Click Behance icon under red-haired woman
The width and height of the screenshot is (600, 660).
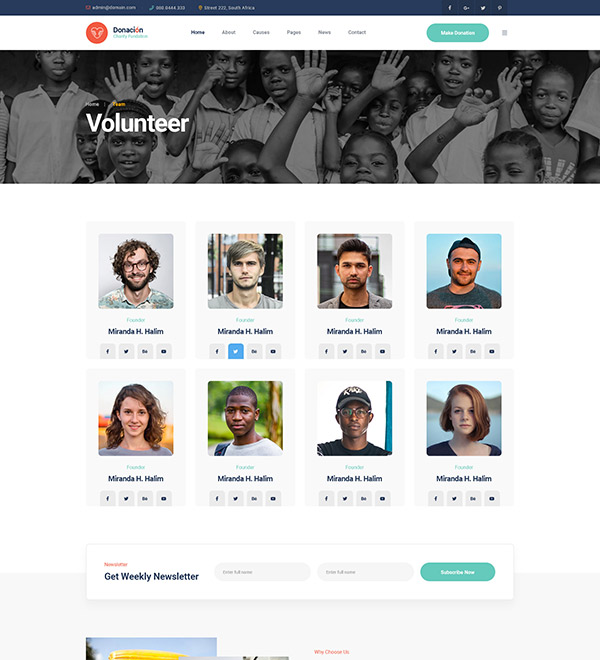[x=473, y=498]
